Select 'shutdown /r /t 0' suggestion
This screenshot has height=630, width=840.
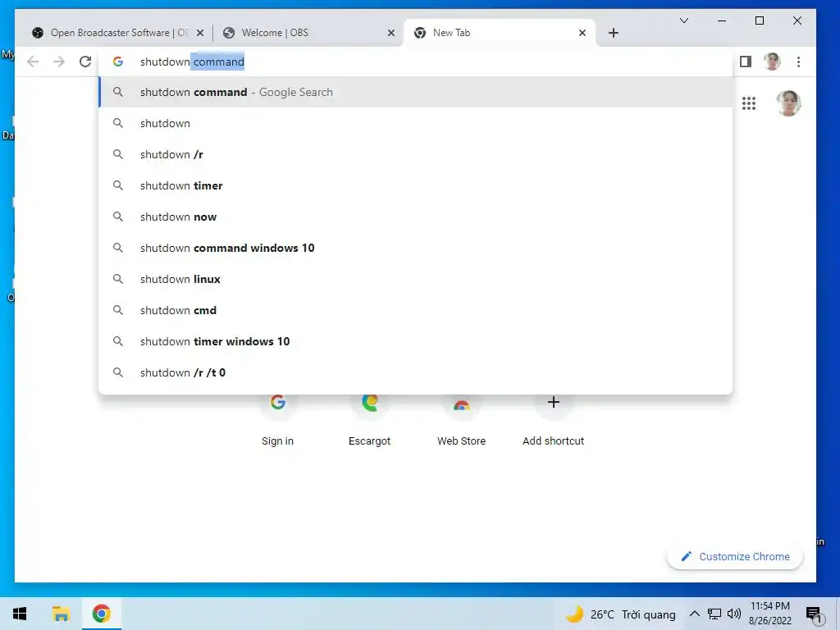416,372
